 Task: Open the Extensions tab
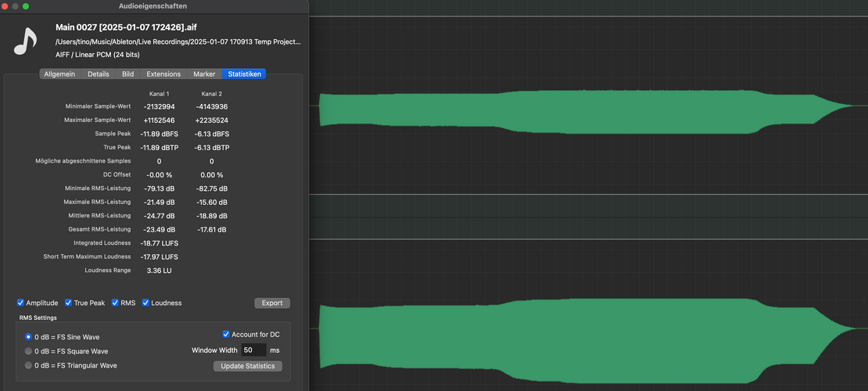163,74
